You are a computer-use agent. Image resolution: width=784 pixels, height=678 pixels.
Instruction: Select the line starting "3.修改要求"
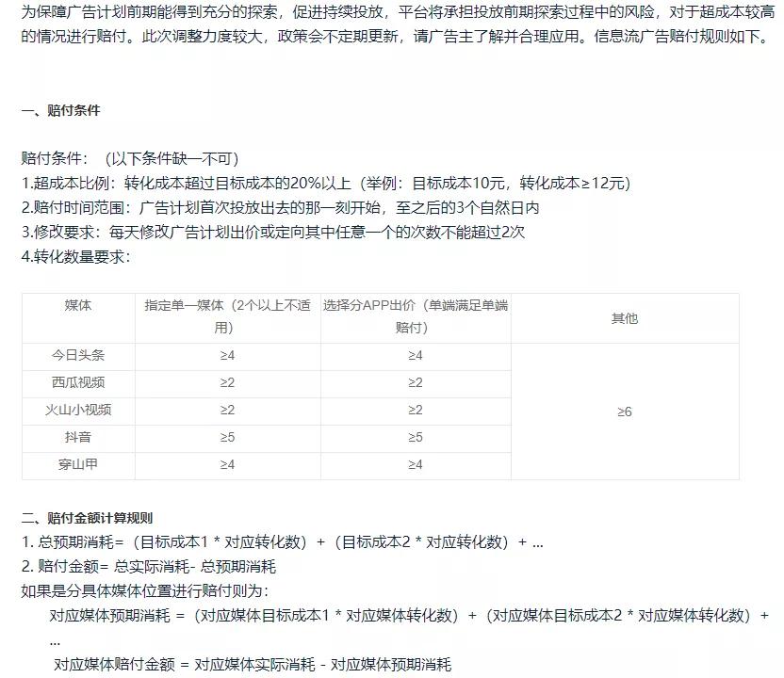(273, 232)
